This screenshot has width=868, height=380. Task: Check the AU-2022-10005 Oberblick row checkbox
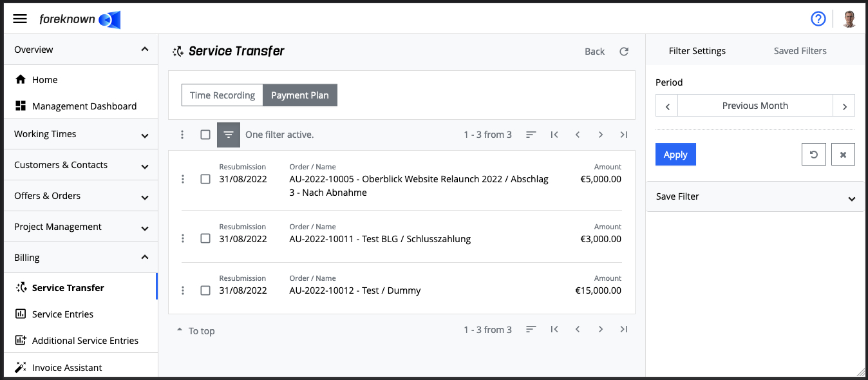[x=205, y=179]
